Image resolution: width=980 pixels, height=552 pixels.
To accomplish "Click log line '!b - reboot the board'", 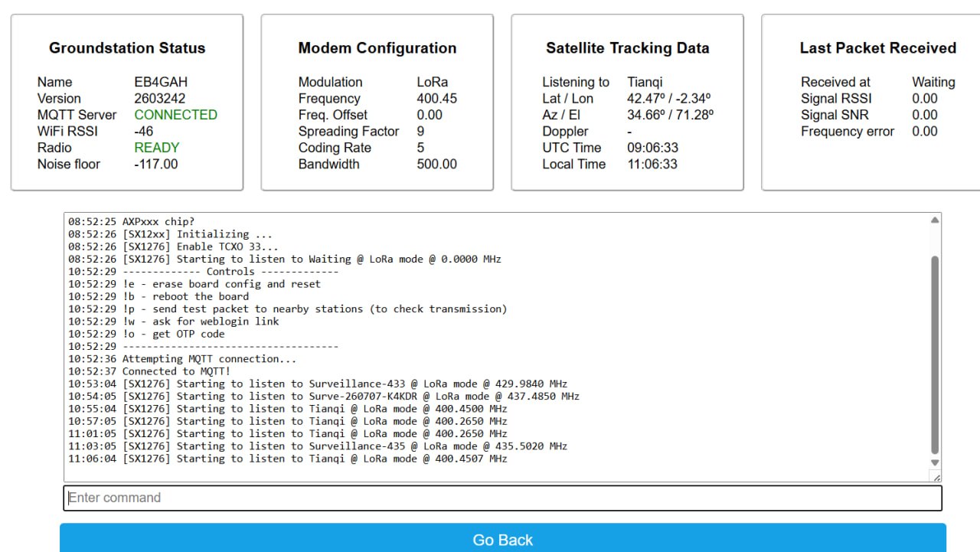I will 158,296.
